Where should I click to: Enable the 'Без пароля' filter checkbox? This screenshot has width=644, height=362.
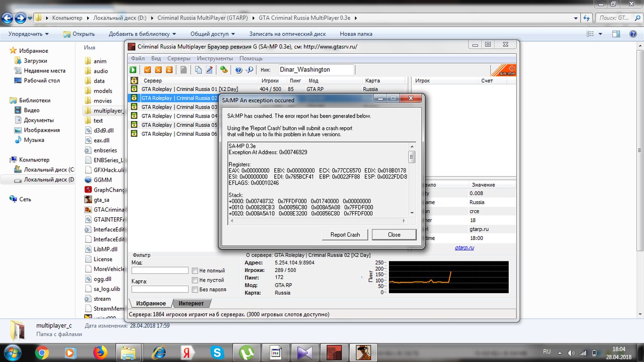195,289
